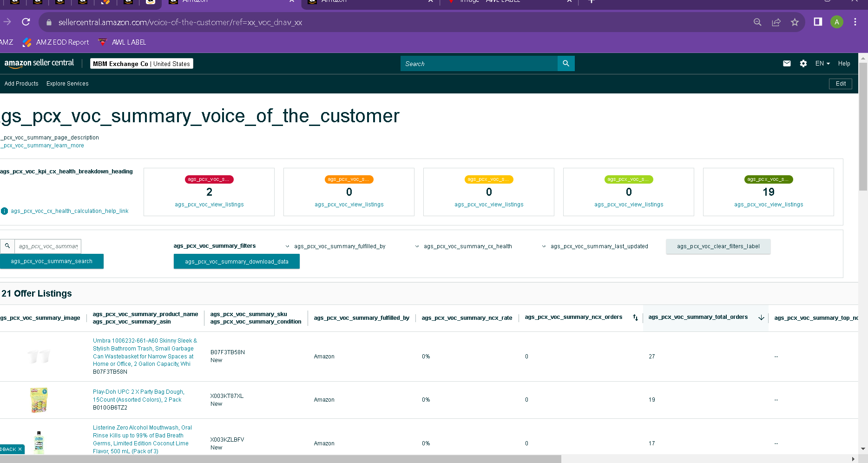Open the summary_cx_health filter dropdown
The width and height of the screenshot is (868, 463).
463,246
